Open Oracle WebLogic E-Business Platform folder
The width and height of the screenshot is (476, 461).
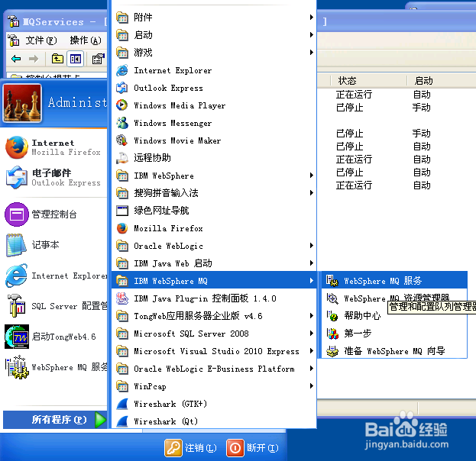(214, 369)
